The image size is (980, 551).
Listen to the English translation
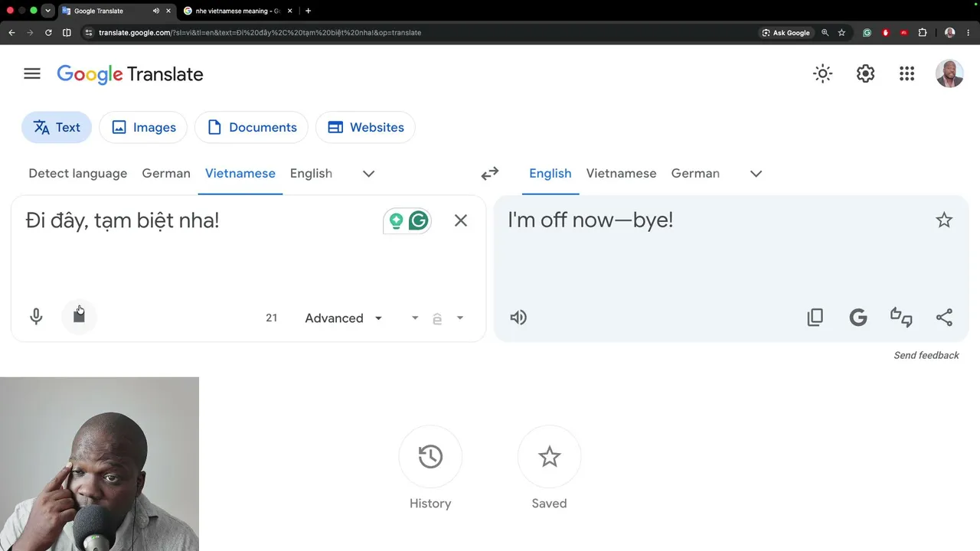pos(518,317)
